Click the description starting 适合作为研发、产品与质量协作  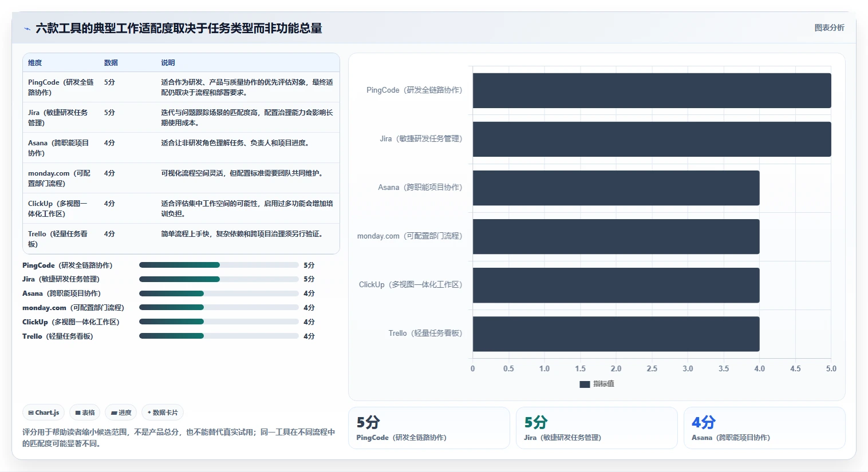[247, 87]
